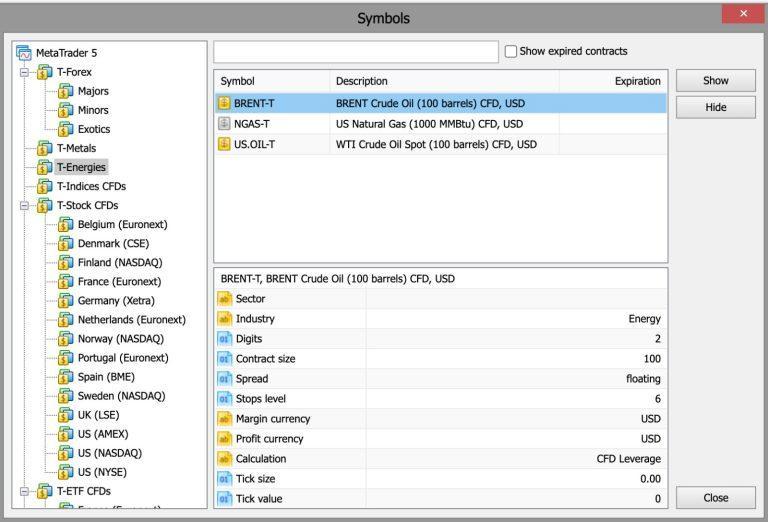Click the Germany (Xetra) group icon

click(x=66, y=301)
